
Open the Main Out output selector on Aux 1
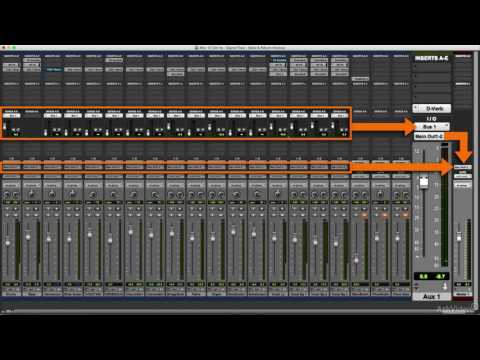click(429, 136)
